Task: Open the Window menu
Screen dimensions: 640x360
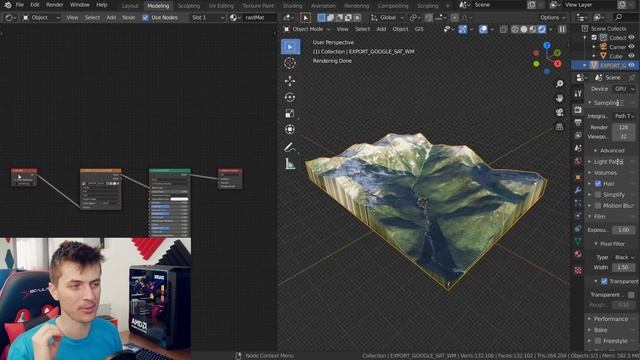Action: click(80, 5)
